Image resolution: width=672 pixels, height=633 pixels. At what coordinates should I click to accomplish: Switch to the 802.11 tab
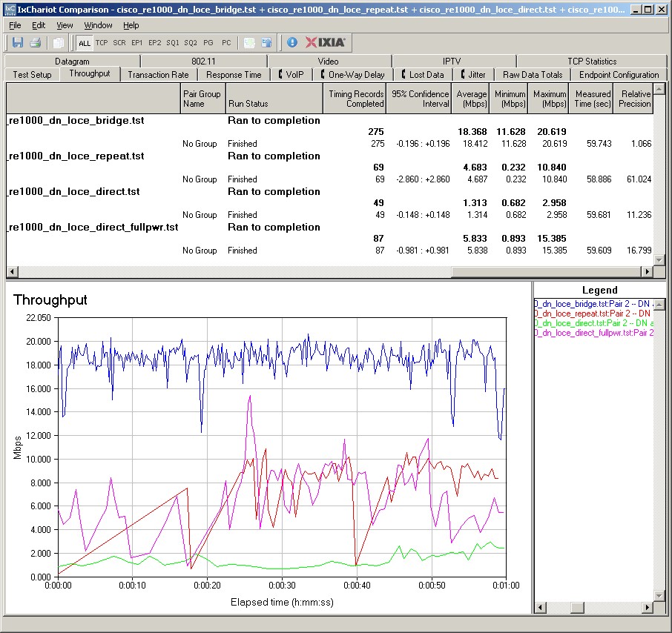[203, 62]
